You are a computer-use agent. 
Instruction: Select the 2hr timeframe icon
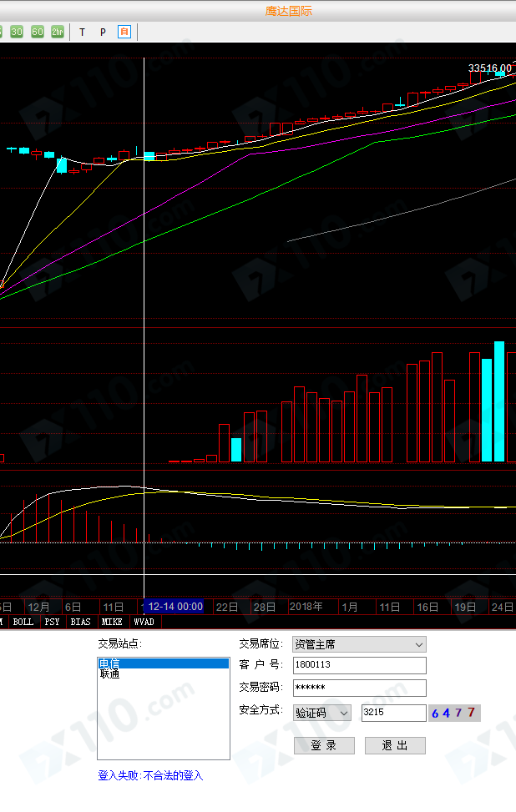57,32
